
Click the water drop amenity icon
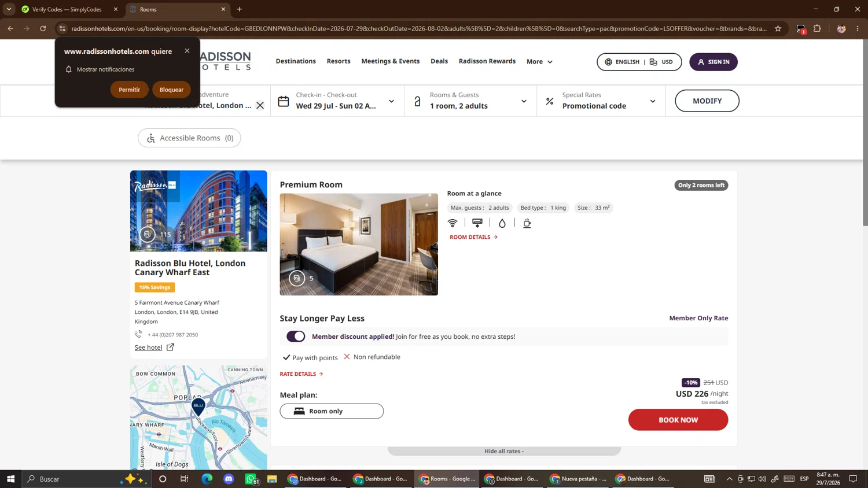pos(502,223)
